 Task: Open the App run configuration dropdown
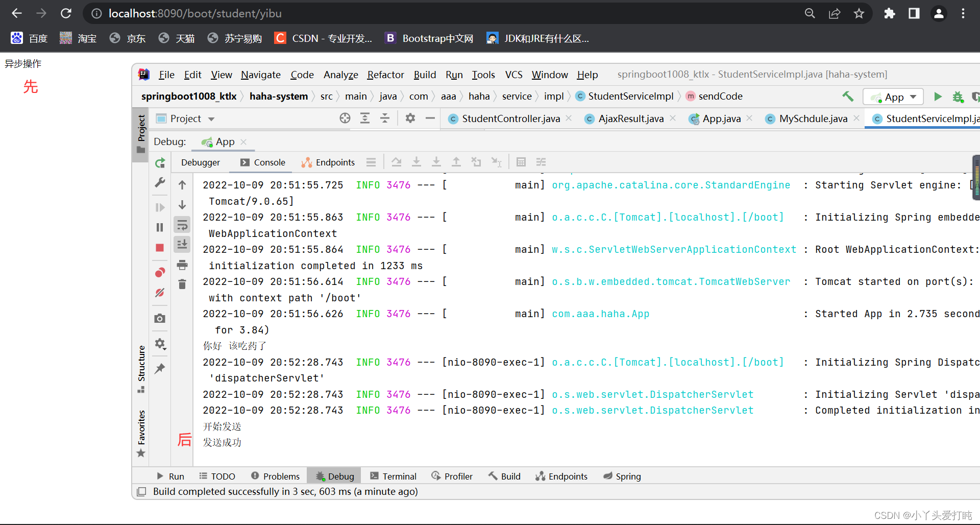(x=893, y=97)
